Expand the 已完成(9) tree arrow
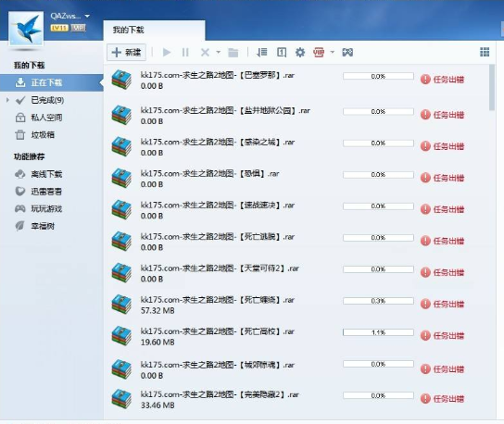The image size is (504, 424). (x=7, y=100)
